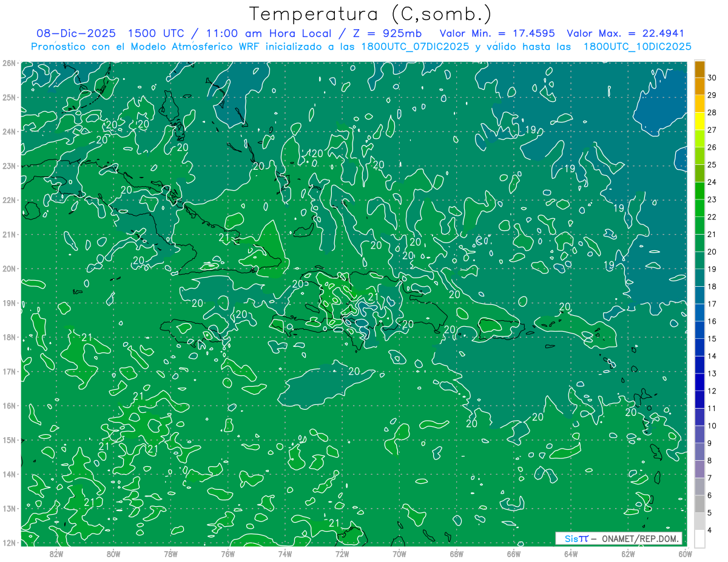Click the '25N' latitude label
Screen dimensions: 728x562
[9, 97]
